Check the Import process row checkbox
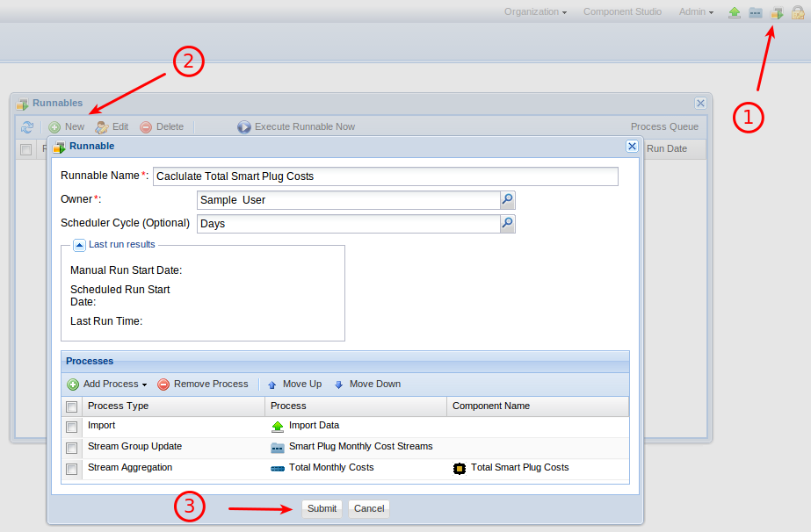This screenshot has height=532, width=811. tap(71, 427)
